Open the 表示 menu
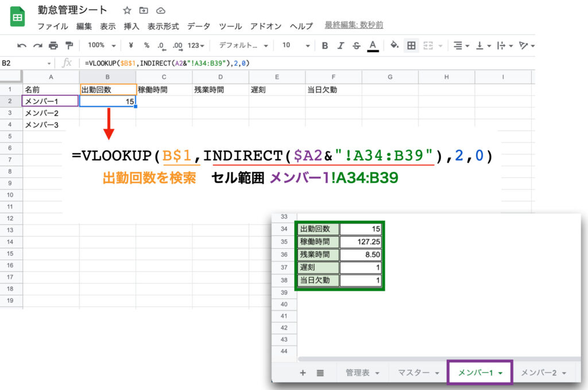Screen dimensions: 588x390 coord(107,26)
